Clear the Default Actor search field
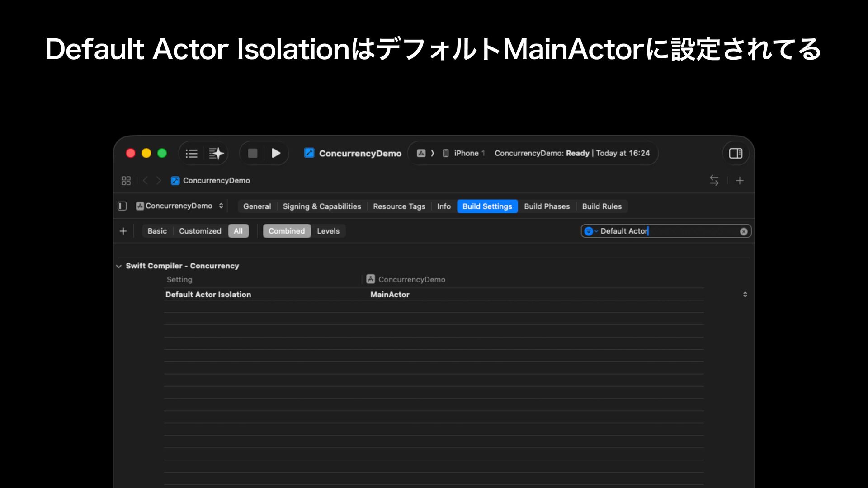Screen dimensions: 868x488 coord(744,231)
